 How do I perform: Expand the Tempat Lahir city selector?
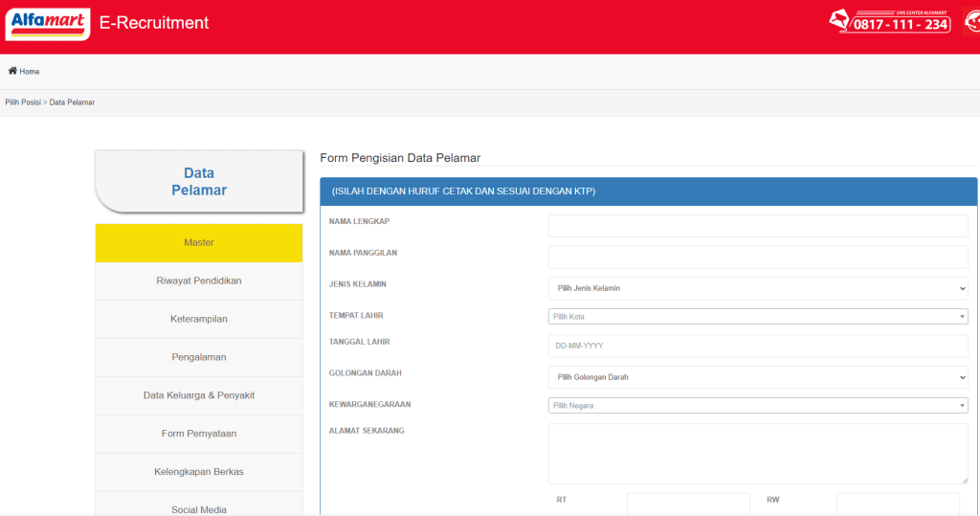[758, 316]
